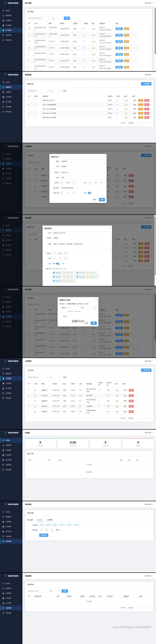Open 订单管理 menu in 充值管理 screen
Image resolution: width=156 pixels, height=644 pixels.
click(x=11, y=598)
